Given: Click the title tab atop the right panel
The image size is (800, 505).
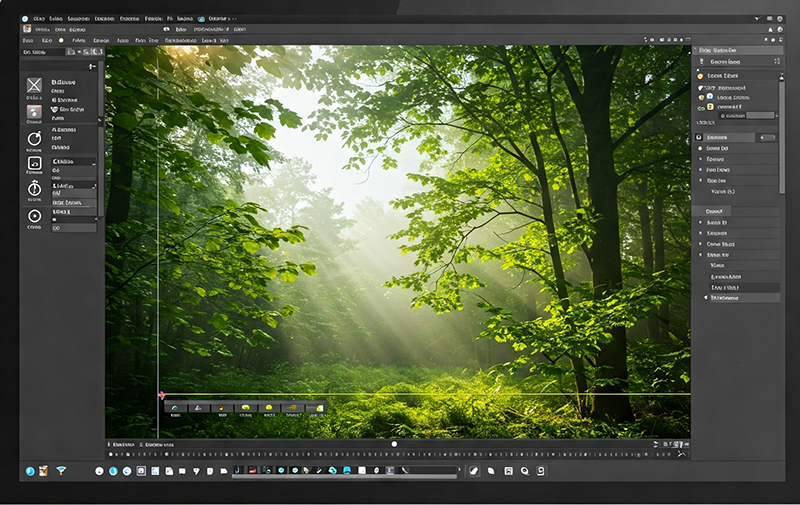Looking at the screenshot, I should pos(718,49).
